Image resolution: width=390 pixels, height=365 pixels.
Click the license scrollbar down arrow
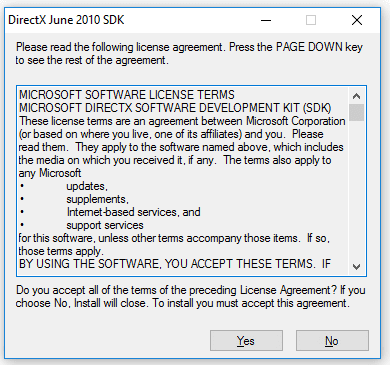coord(356,267)
